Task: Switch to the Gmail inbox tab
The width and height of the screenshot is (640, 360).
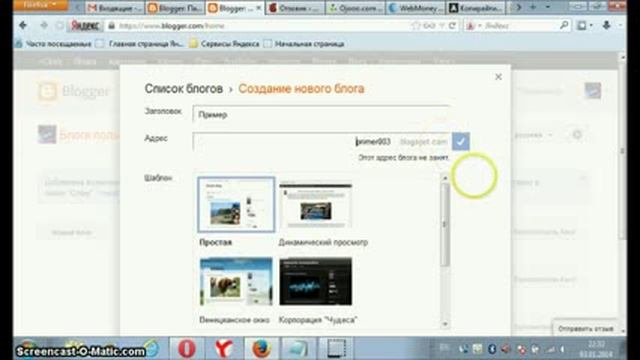Action: tap(116, 8)
